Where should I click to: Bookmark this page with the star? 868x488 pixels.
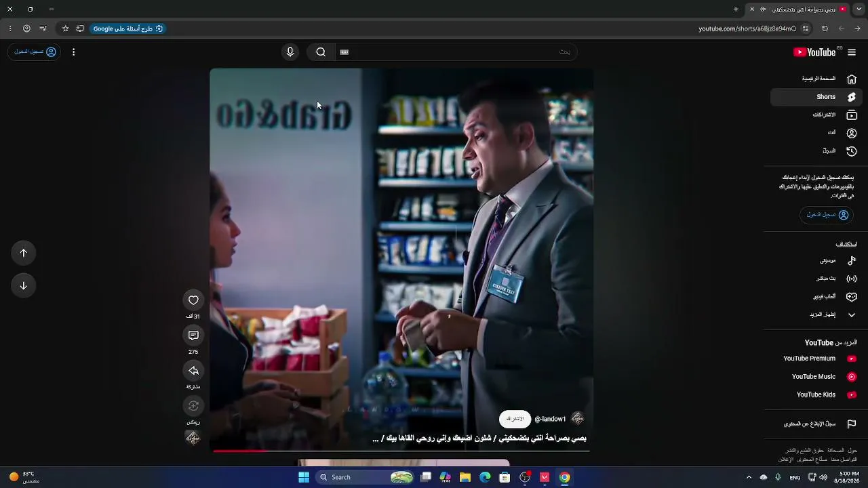point(65,28)
